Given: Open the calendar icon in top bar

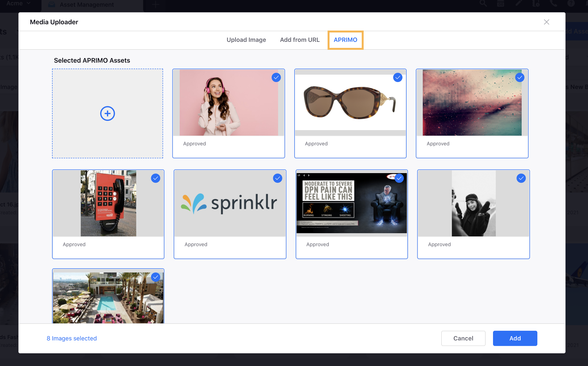Looking at the screenshot, I should [x=501, y=4].
